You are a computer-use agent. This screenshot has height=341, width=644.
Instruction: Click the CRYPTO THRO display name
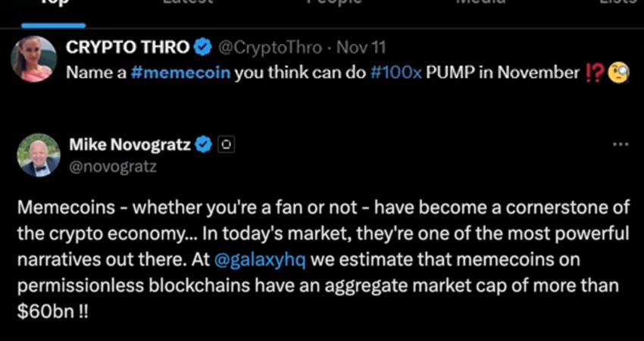tap(127, 48)
